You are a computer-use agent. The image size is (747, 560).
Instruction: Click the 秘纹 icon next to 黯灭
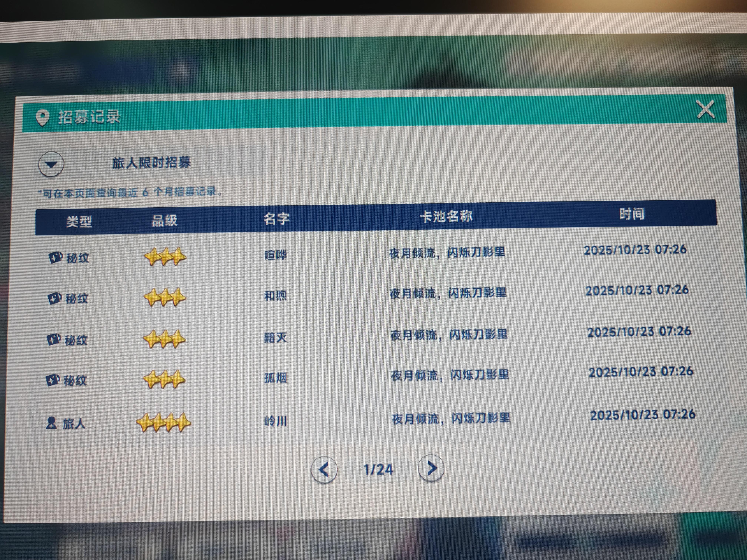click(x=55, y=339)
